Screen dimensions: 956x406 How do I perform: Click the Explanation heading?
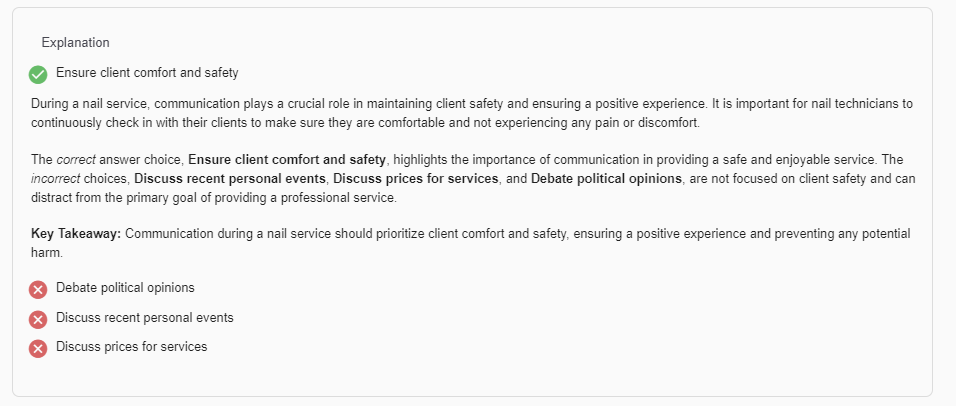(x=75, y=43)
